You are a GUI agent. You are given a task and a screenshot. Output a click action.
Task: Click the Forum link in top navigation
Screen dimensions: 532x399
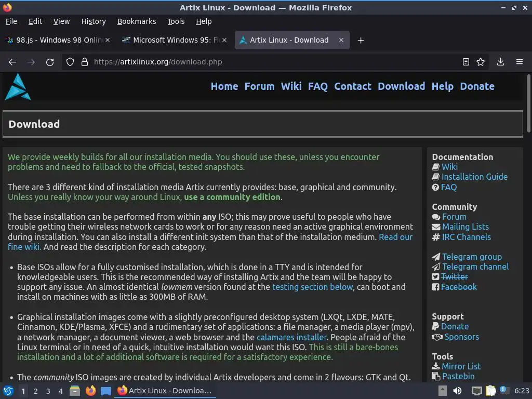point(260,87)
